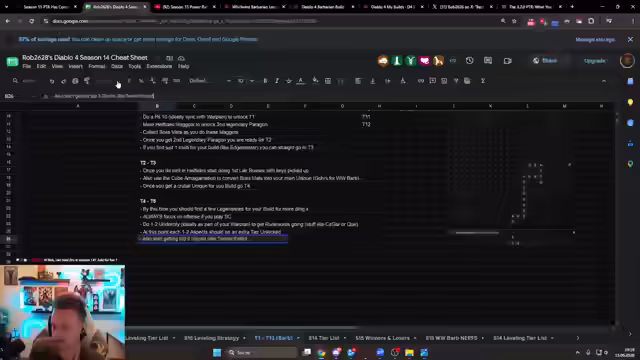Collapse the toolbar with the chevron

click(604, 81)
